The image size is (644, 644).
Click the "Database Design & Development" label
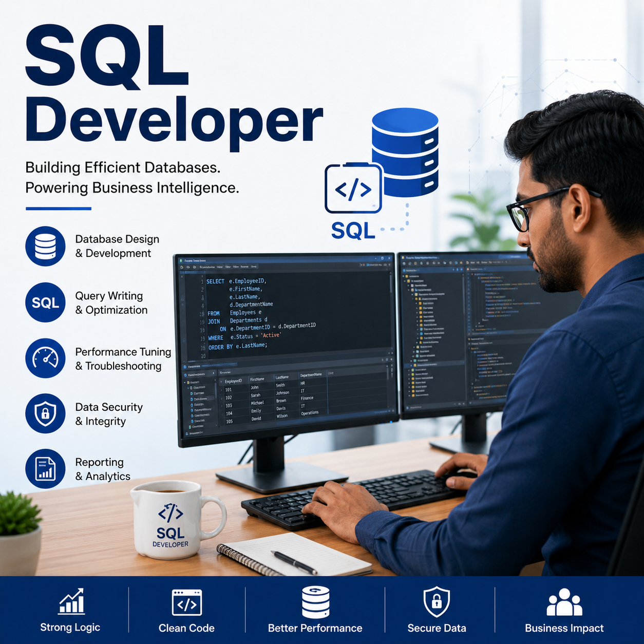click(117, 246)
